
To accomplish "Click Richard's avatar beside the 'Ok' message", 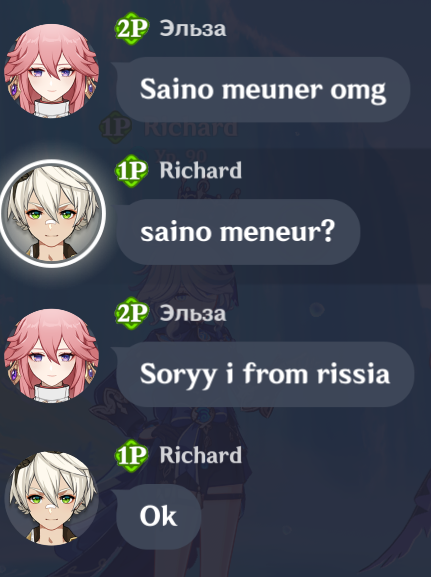I will [x=52, y=498].
